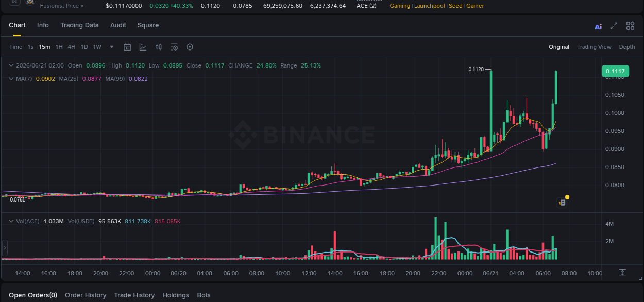Open the Trade History tab
The image size is (644, 302).
[134, 295]
